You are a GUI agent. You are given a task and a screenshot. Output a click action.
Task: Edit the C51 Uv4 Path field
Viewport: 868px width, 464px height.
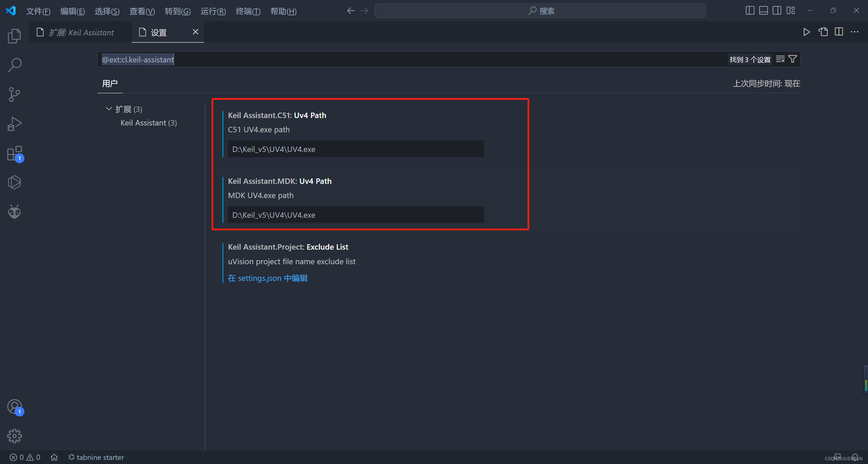[x=356, y=149]
